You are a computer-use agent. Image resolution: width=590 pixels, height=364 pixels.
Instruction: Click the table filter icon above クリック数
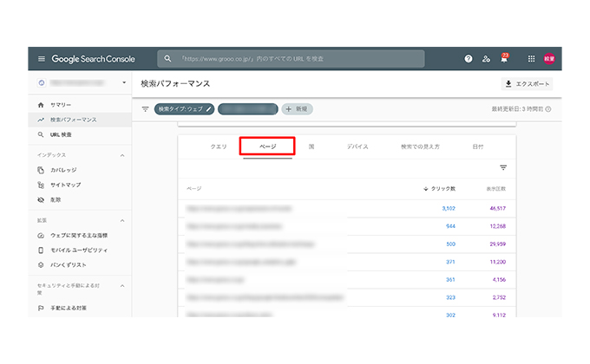503,168
